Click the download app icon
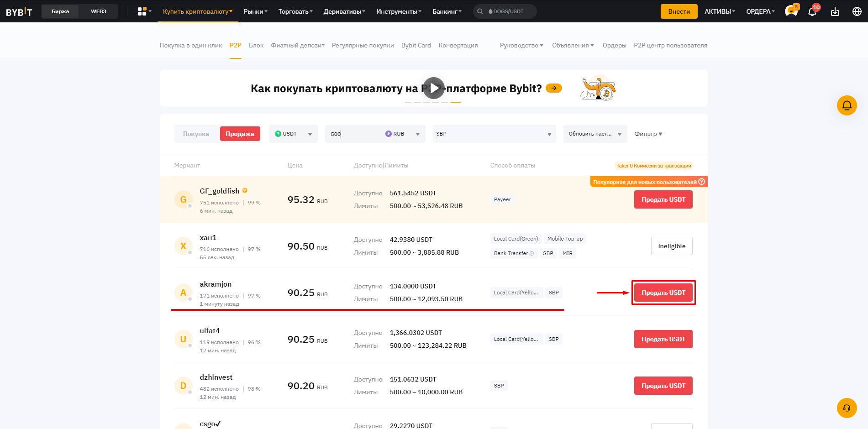The width and height of the screenshot is (868, 429). click(x=835, y=11)
